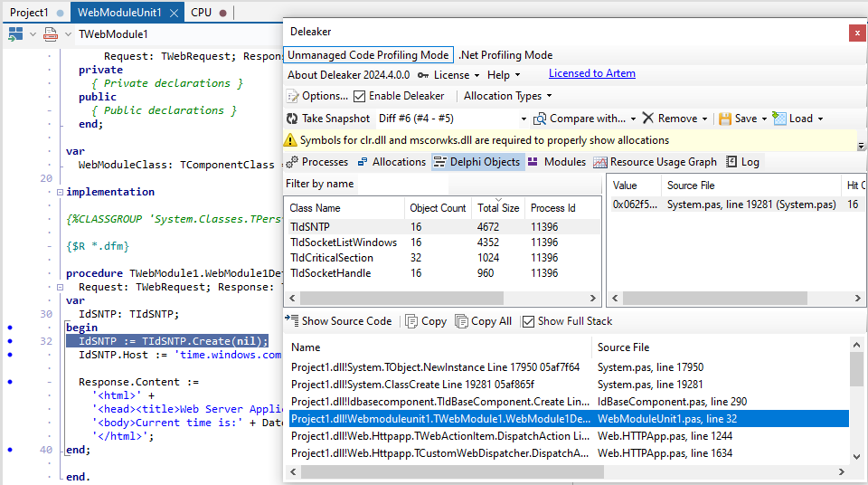Toggle the Show Full Stack checkbox
Viewport: 868px width, 485px height.
point(529,321)
